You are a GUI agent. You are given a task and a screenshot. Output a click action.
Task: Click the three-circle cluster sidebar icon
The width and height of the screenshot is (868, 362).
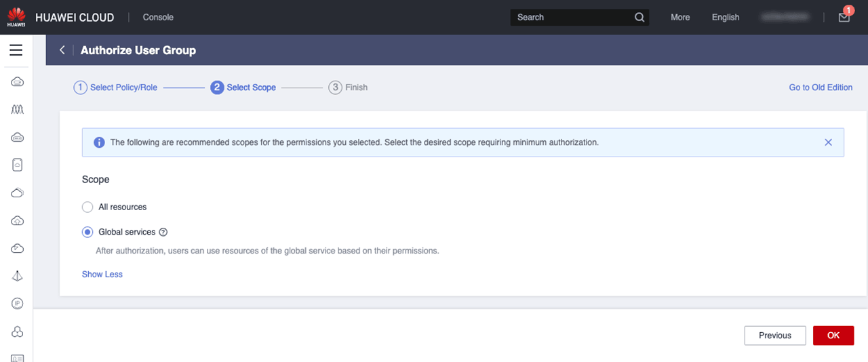[x=18, y=331]
